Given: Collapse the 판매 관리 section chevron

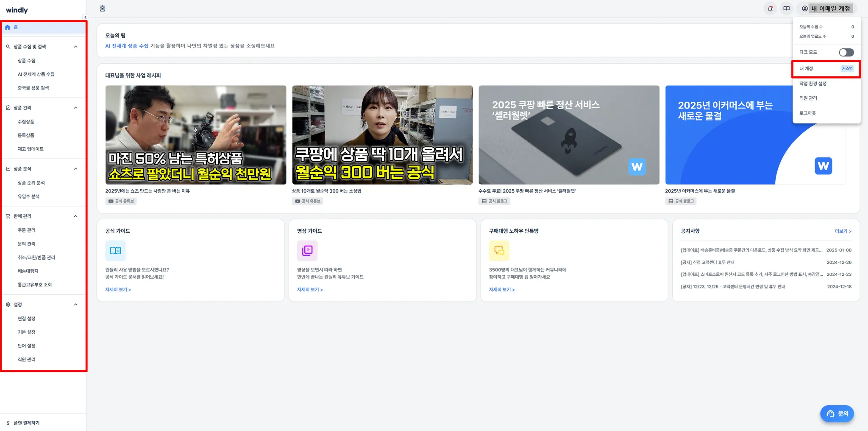Looking at the screenshot, I should [76, 216].
